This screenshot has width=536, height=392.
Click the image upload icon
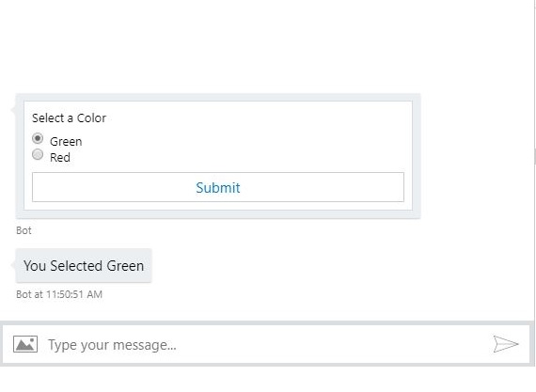click(x=25, y=344)
